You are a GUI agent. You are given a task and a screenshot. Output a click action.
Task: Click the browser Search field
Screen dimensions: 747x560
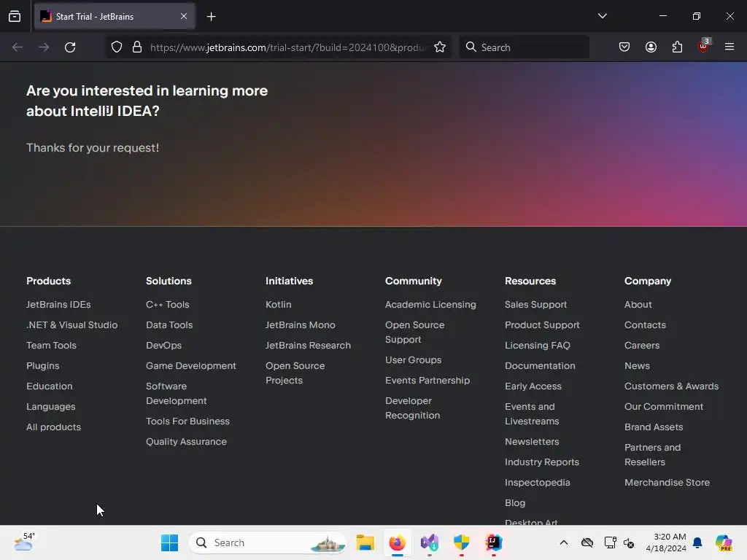[x=524, y=47]
